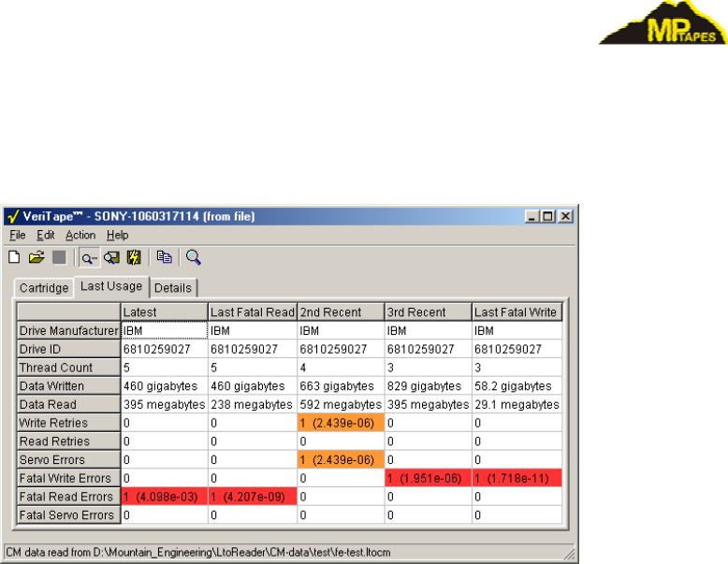Select 460 gigabytes under Last Fatal Read
Viewport: 728px width, 564px height.
(x=253, y=385)
